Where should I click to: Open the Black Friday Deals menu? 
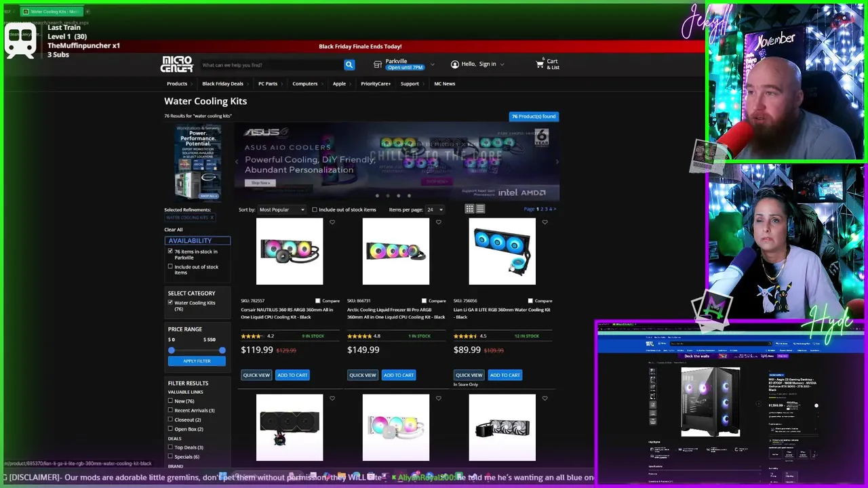[x=224, y=83]
